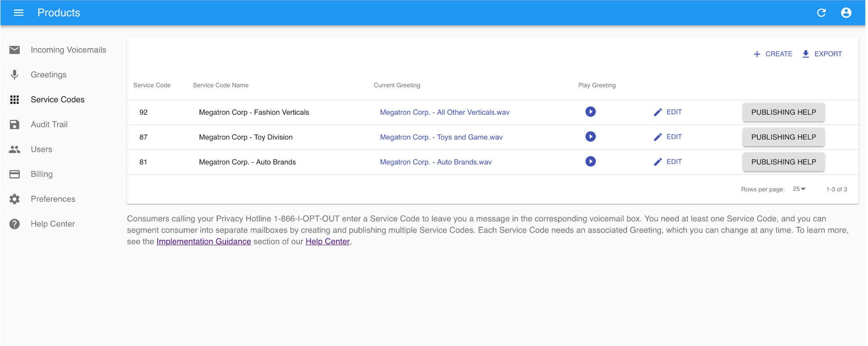Click service code cell 92
Screen dimensions: 868x346
pyautogui.click(x=143, y=112)
